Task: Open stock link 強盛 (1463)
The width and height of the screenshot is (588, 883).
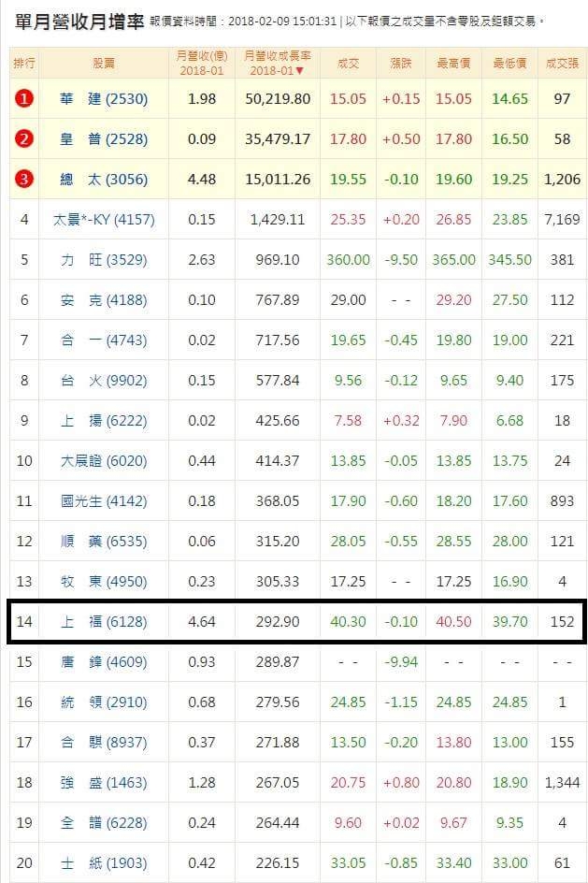Action: (x=104, y=783)
